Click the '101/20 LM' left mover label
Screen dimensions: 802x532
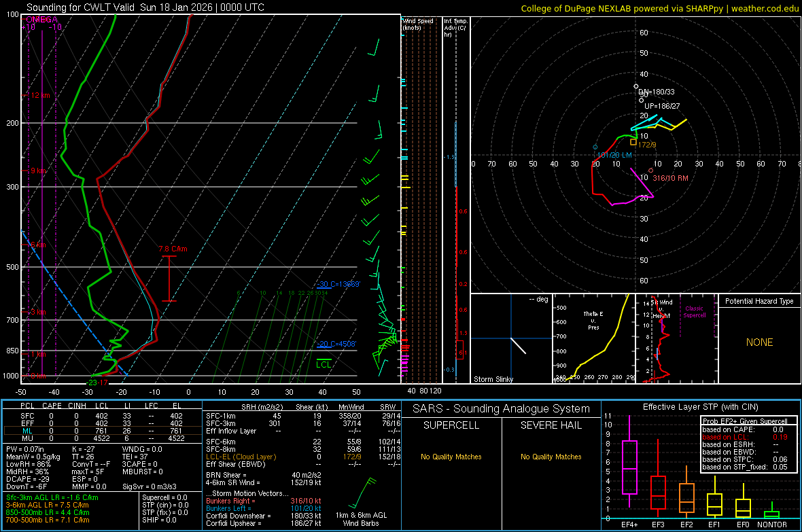[x=614, y=155]
